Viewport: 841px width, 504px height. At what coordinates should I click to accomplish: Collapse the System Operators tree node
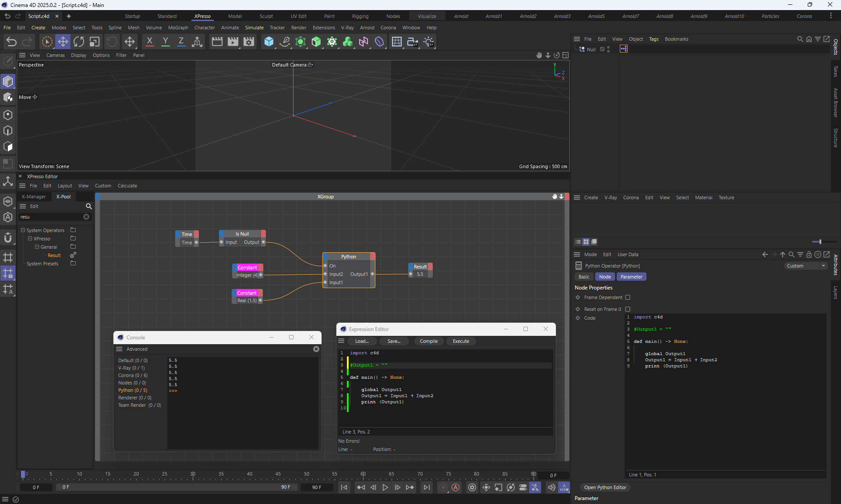click(23, 230)
